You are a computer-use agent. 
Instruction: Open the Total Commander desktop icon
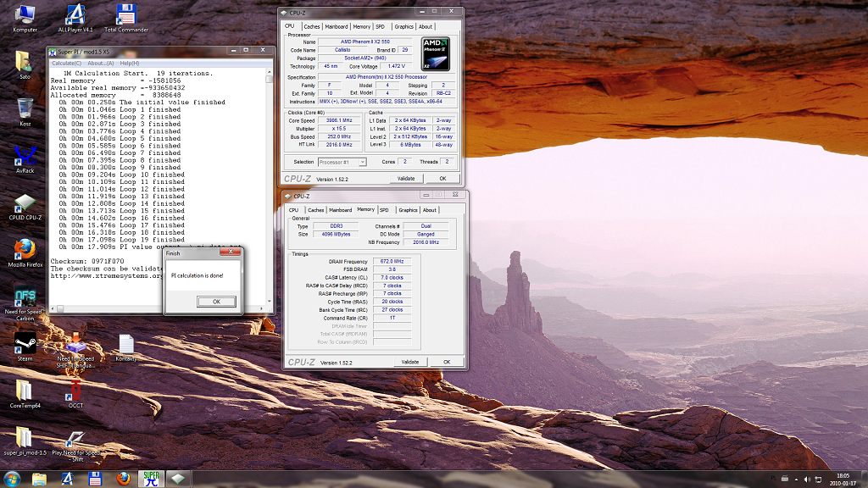click(x=126, y=15)
